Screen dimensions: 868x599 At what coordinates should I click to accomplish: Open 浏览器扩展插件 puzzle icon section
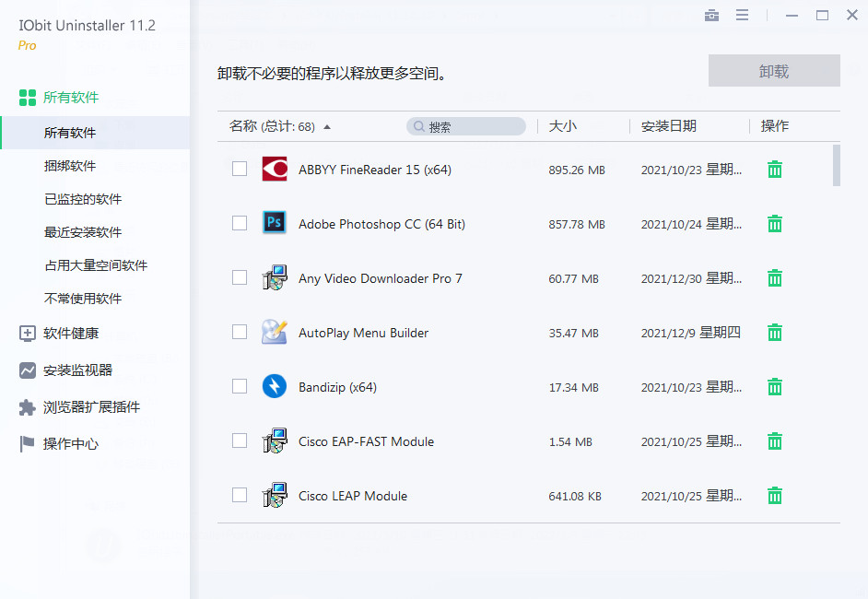coord(79,407)
